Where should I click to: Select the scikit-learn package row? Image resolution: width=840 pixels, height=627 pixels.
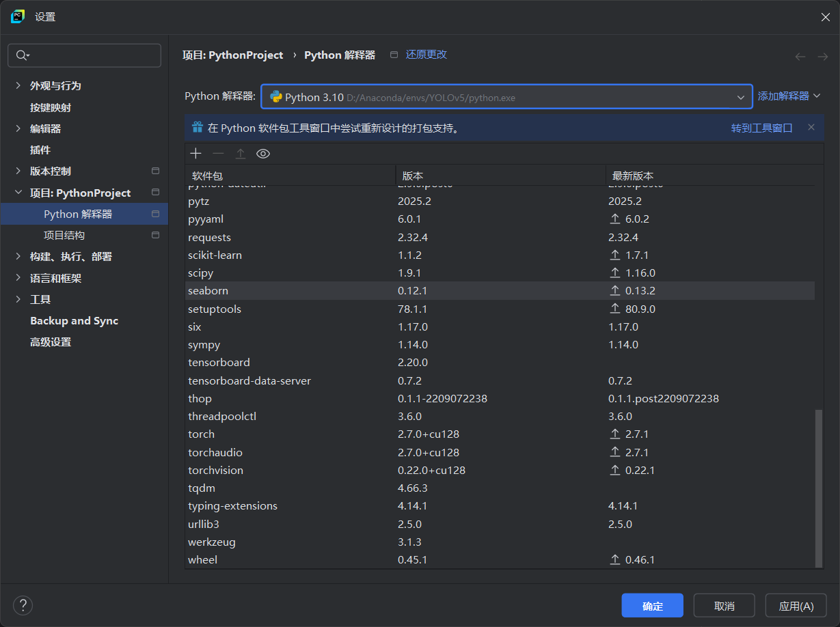click(x=500, y=255)
